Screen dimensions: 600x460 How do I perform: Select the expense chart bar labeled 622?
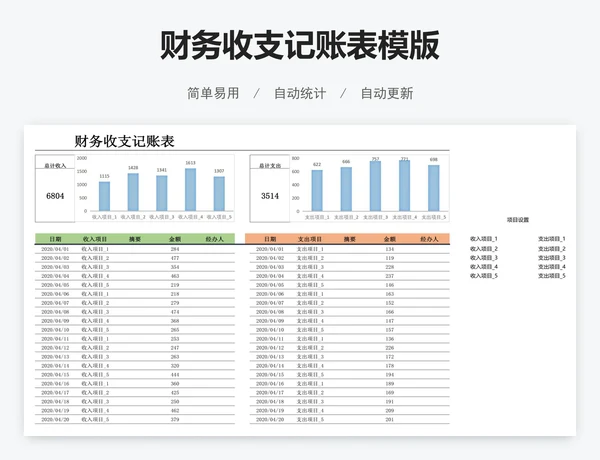(x=317, y=191)
